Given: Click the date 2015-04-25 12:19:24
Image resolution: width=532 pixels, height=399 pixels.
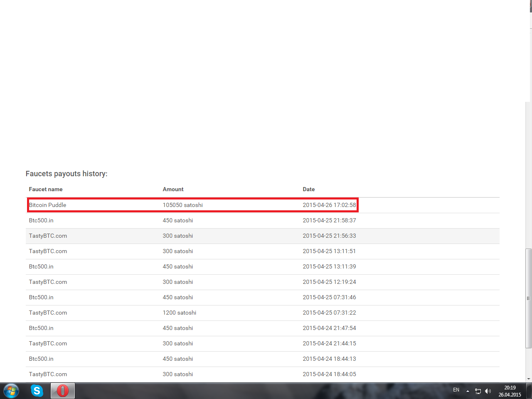Looking at the screenshot, I should 329,282.
